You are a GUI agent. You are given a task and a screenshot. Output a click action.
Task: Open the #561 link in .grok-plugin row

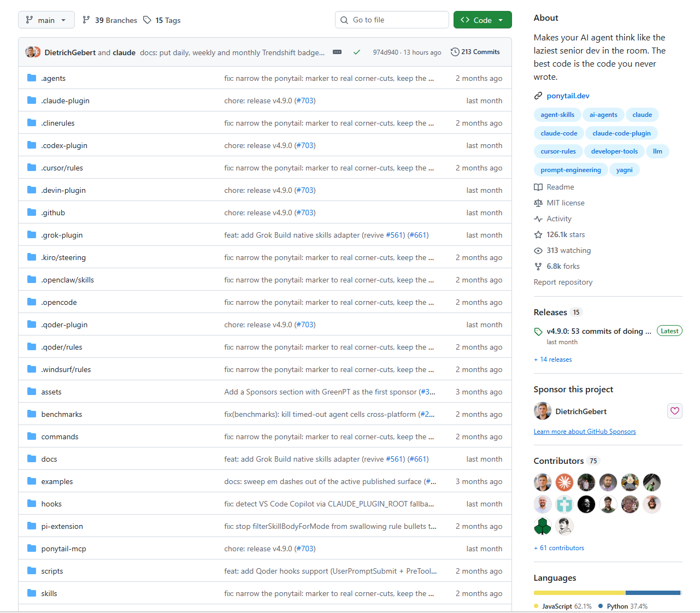pos(396,235)
